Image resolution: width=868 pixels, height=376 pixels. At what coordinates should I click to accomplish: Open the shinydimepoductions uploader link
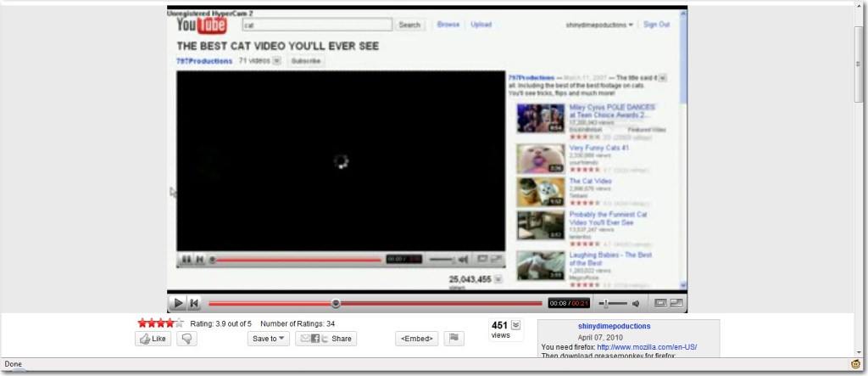(x=614, y=326)
